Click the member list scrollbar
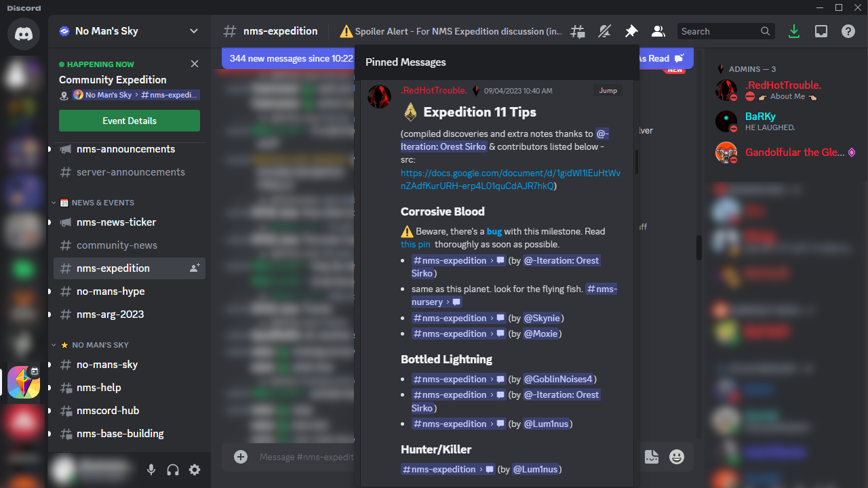868x488 pixels. pos(699,247)
